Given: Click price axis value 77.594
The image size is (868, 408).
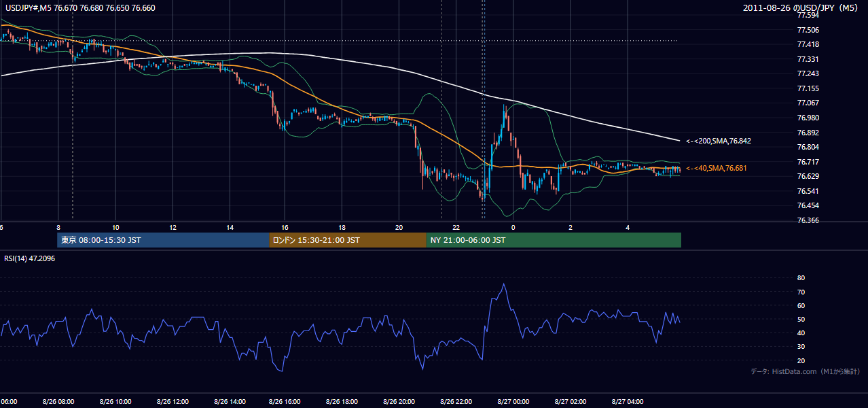Looking at the screenshot, I should [x=808, y=15].
